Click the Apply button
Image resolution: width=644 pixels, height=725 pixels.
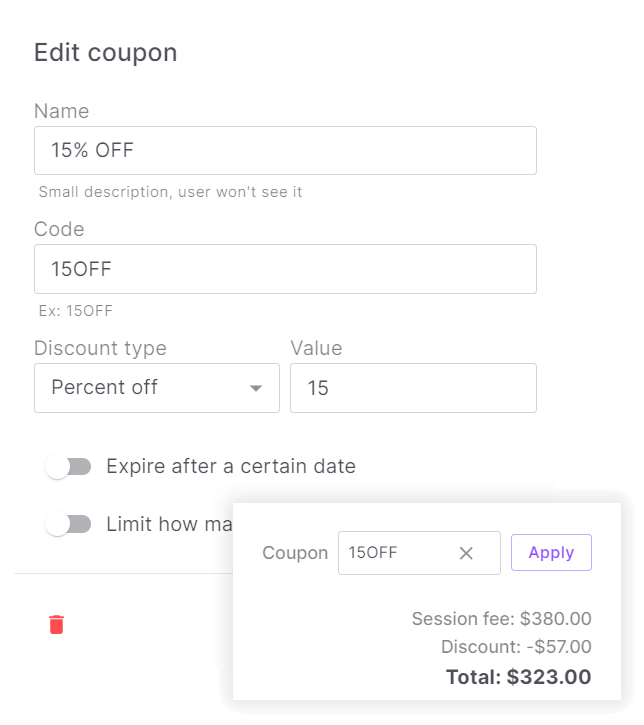[551, 553]
